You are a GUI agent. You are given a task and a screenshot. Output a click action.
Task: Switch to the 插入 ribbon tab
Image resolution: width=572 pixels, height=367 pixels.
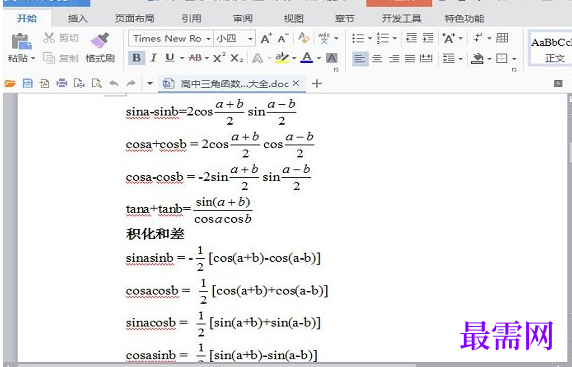(x=78, y=19)
